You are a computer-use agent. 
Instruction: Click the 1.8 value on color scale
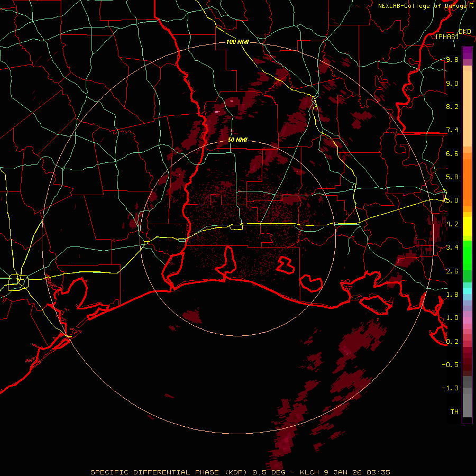coord(452,295)
